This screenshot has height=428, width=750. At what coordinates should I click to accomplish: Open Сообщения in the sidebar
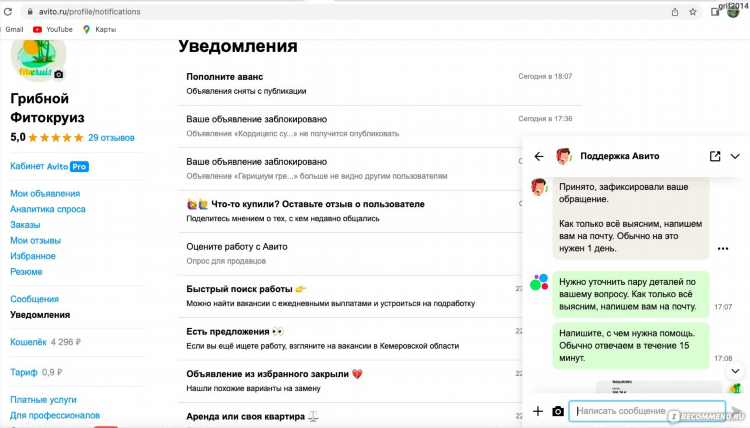coord(34,299)
